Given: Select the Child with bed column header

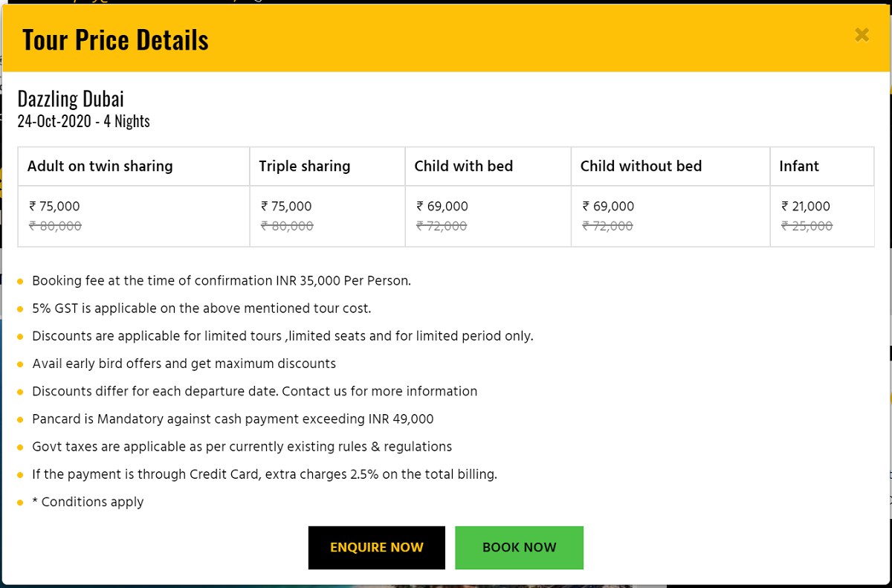Looking at the screenshot, I should [463, 166].
